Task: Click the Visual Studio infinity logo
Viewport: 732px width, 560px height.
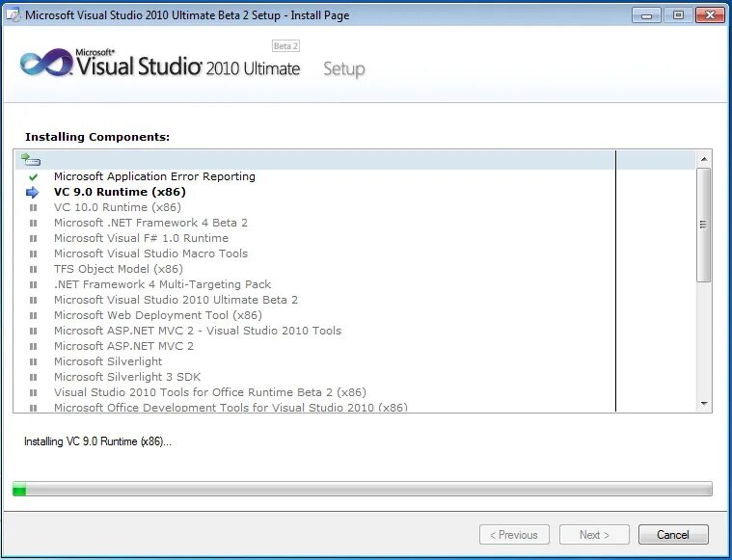Action: [46, 63]
